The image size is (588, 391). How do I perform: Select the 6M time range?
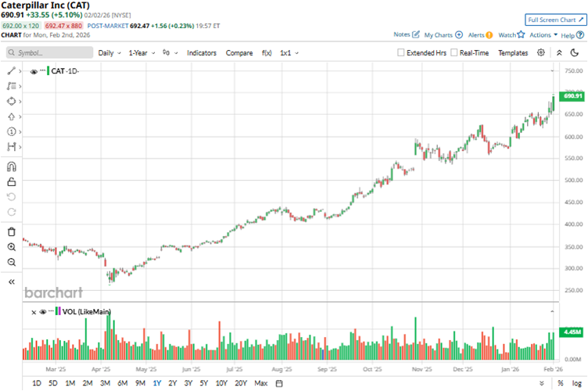pyautogui.click(x=123, y=383)
